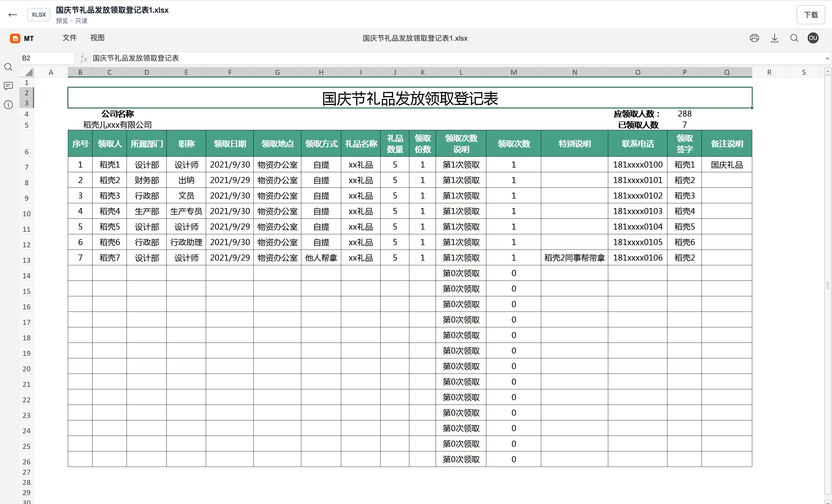Click the back arrow icon
Screen dimensions: 832x504
pyautogui.click(x=13, y=14)
